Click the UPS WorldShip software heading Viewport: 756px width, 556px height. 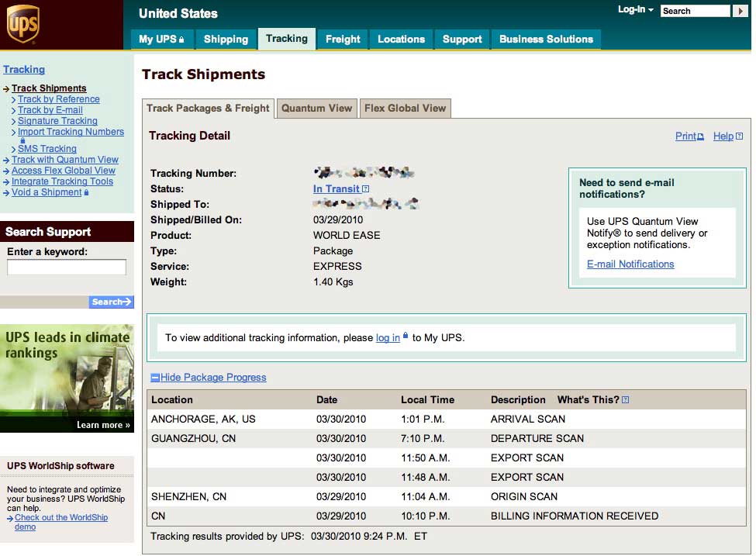pyautogui.click(x=60, y=466)
